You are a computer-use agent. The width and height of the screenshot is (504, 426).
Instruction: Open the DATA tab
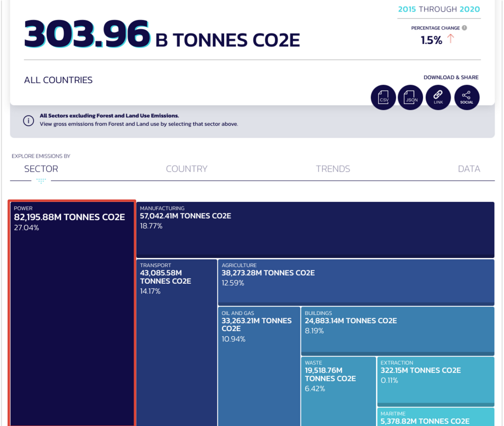(x=469, y=169)
